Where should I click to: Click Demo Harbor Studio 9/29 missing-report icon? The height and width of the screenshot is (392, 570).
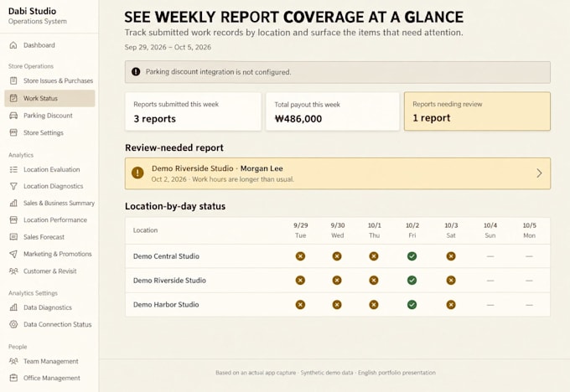300,304
